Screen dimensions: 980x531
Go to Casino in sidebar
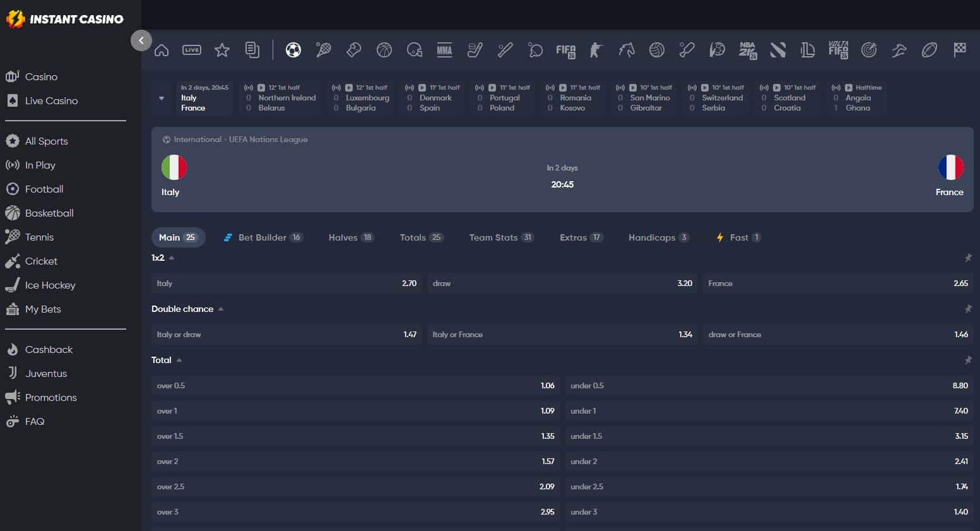[x=41, y=76]
